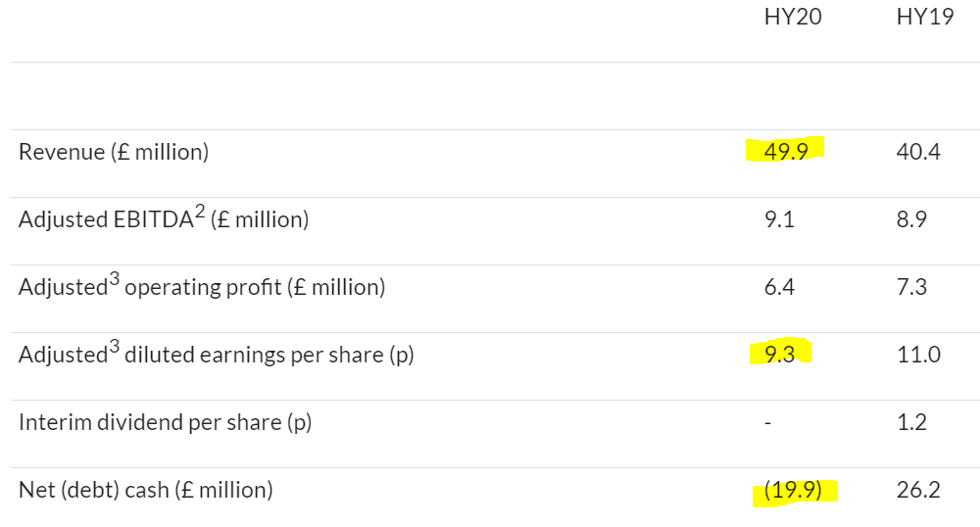Click the superscript 2 footnote on EBITDA
The height and width of the screenshot is (527, 980).
click(x=200, y=212)
